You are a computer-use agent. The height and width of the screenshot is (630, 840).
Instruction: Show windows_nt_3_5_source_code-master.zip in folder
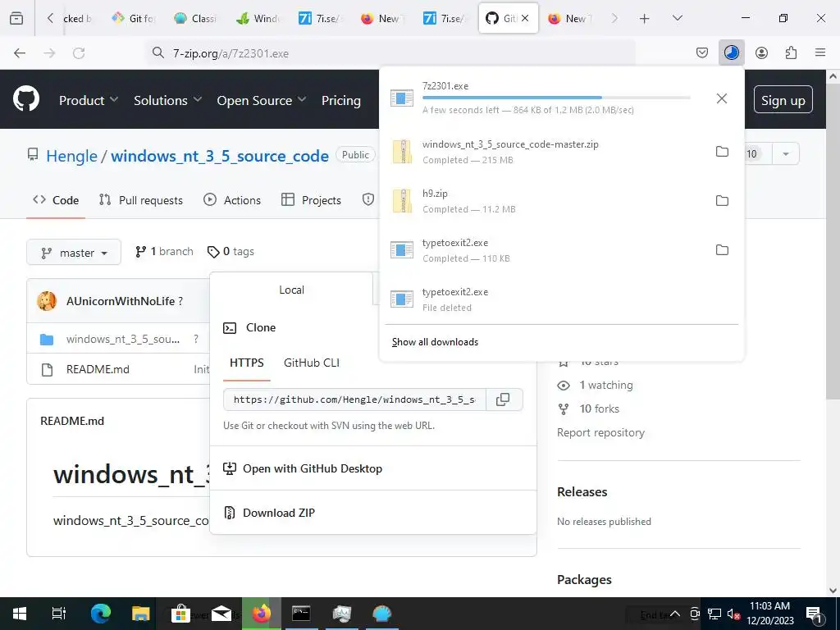point(722,152)
